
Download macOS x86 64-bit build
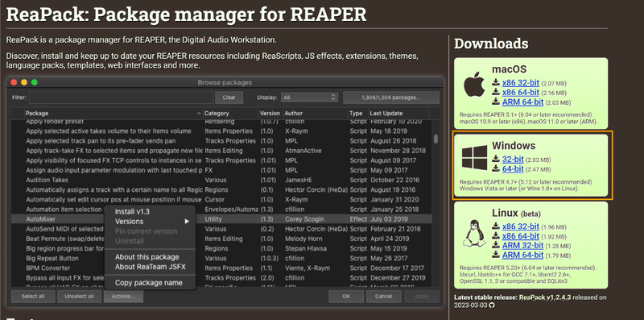coord(520,92)
